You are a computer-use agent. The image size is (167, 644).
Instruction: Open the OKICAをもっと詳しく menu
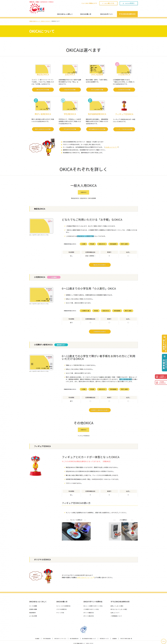click(65, 14)
